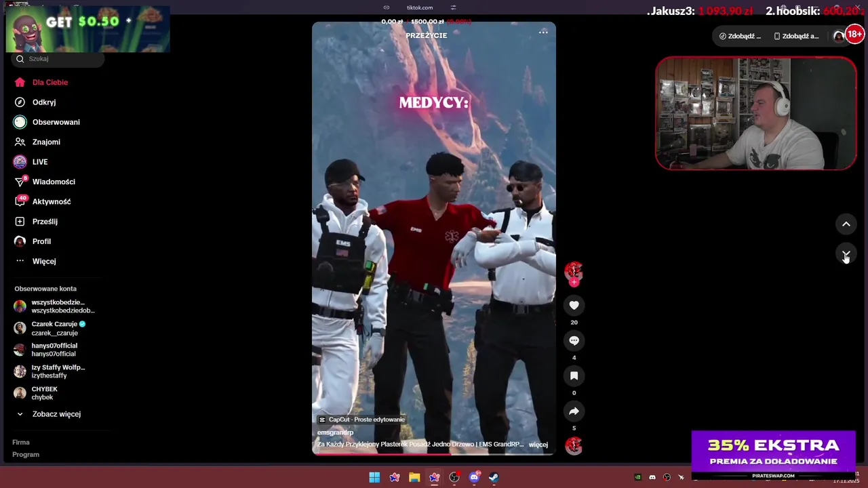868x488 pixels.
Task: Expand the Program footer section
Action: (x=26, y=455)
